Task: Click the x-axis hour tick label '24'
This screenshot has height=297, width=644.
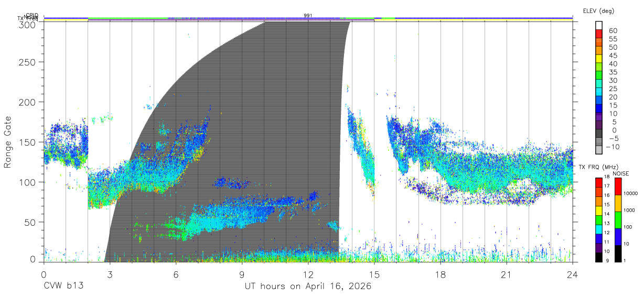Action: point(572,274)
